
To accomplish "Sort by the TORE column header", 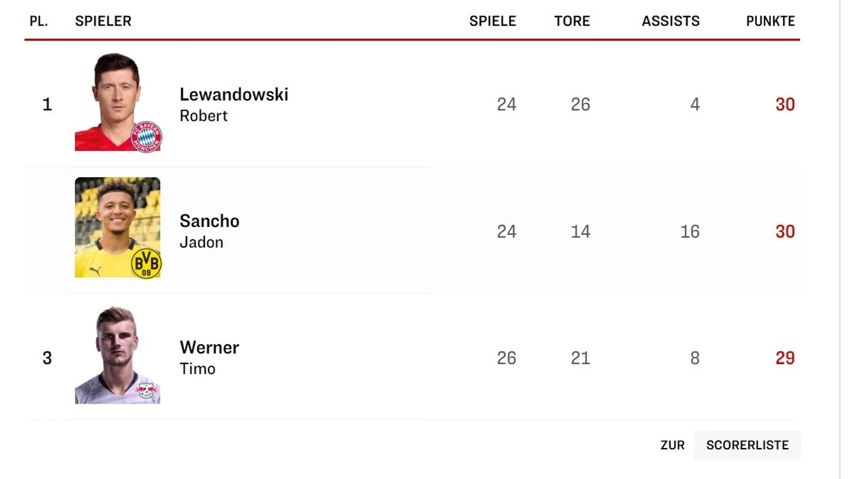I will (x=572, y=21).
